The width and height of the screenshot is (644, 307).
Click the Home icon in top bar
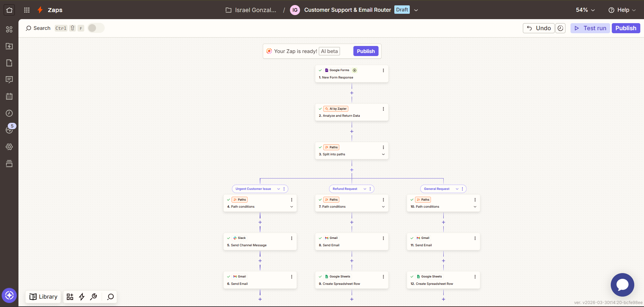click(x=9, y=10)
